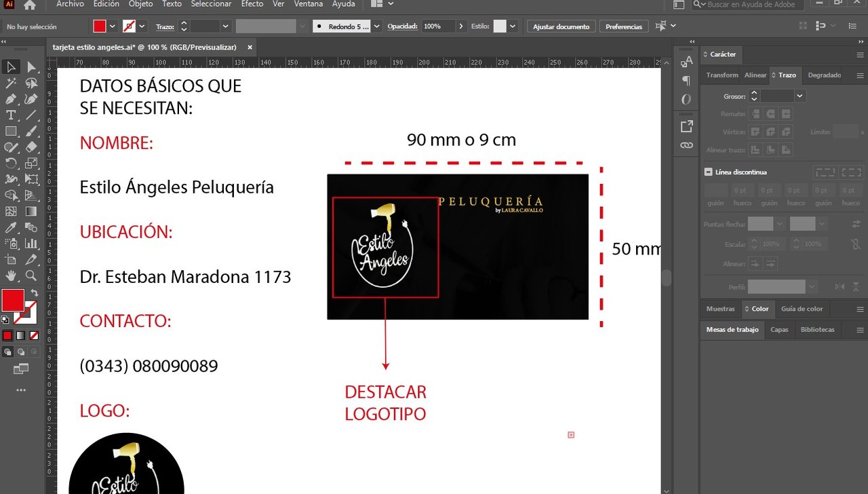Enable Draw Normal mode

7,351
